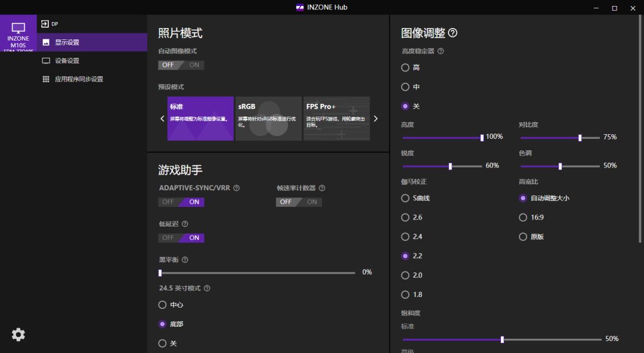Select the 原版 aspect ratio option

pos(523,237)
